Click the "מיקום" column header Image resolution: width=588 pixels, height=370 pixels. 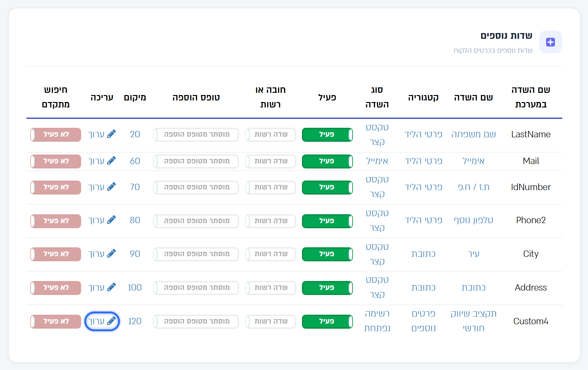tap(135, 97)
